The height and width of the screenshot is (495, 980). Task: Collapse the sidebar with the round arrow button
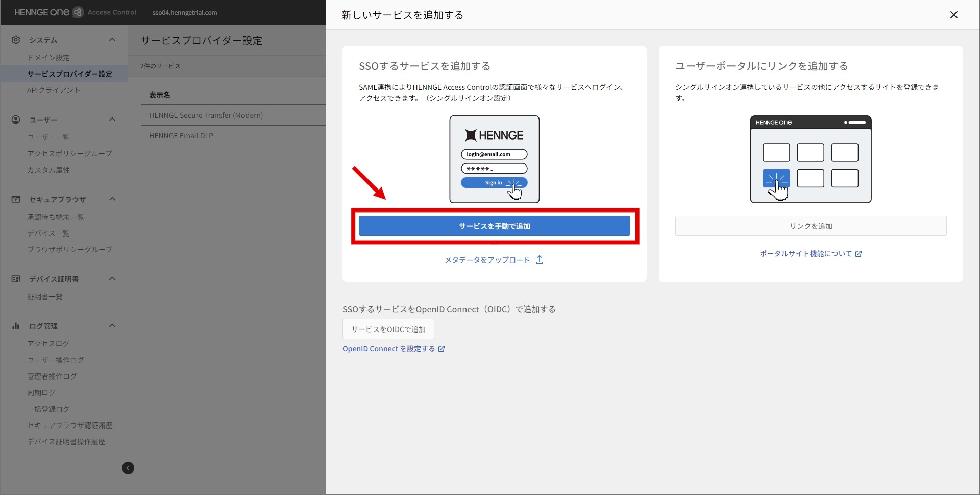pos(128,468)
